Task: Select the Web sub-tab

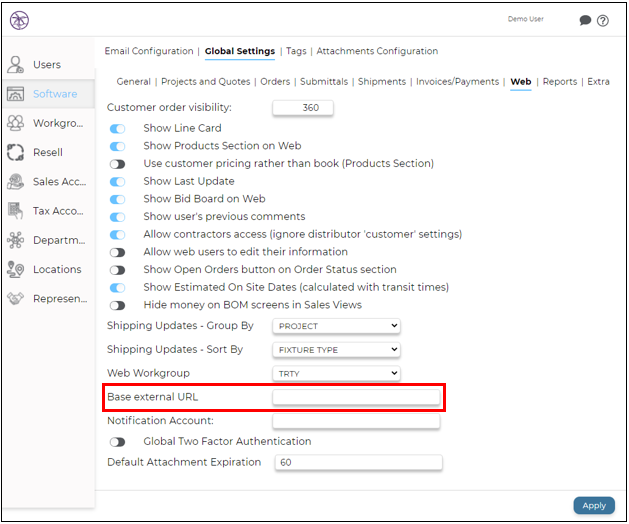Action: pos(521,81)
